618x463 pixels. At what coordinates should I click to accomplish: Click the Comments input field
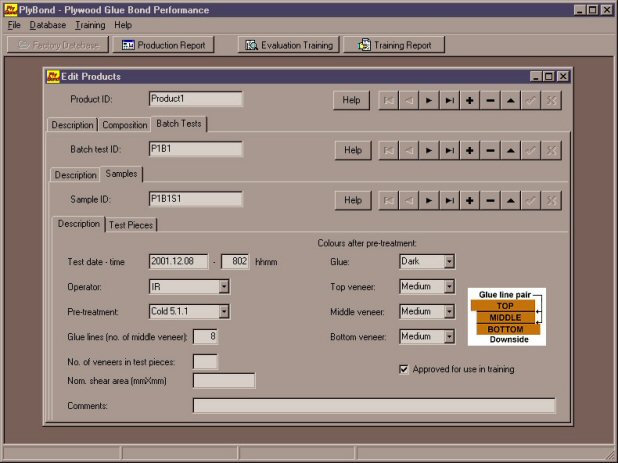pos(374,405)
